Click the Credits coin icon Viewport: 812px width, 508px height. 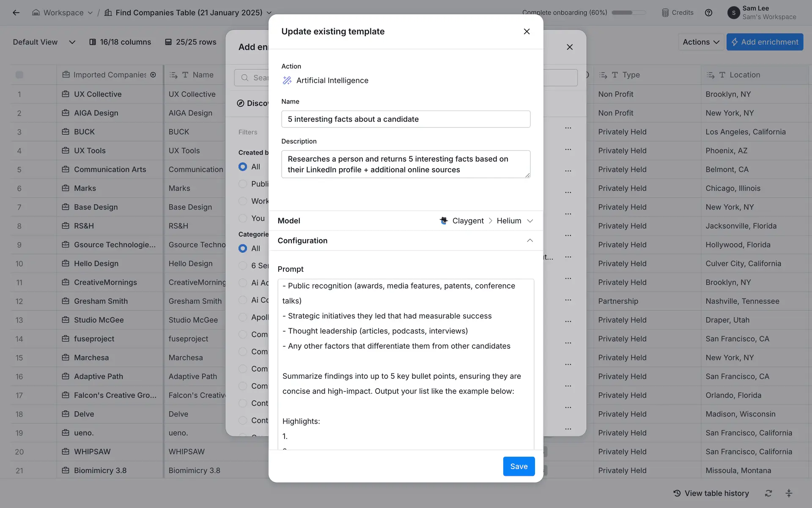click(665, 13)
